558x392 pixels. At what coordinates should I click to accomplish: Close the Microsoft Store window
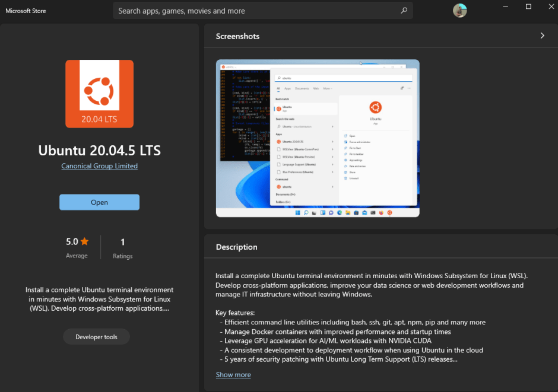pos(550,7)
